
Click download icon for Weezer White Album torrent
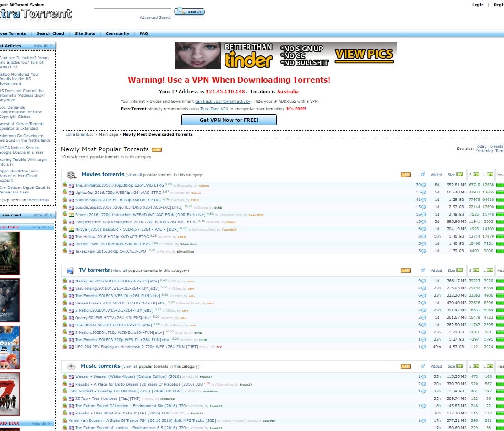[x=65, y=376]
